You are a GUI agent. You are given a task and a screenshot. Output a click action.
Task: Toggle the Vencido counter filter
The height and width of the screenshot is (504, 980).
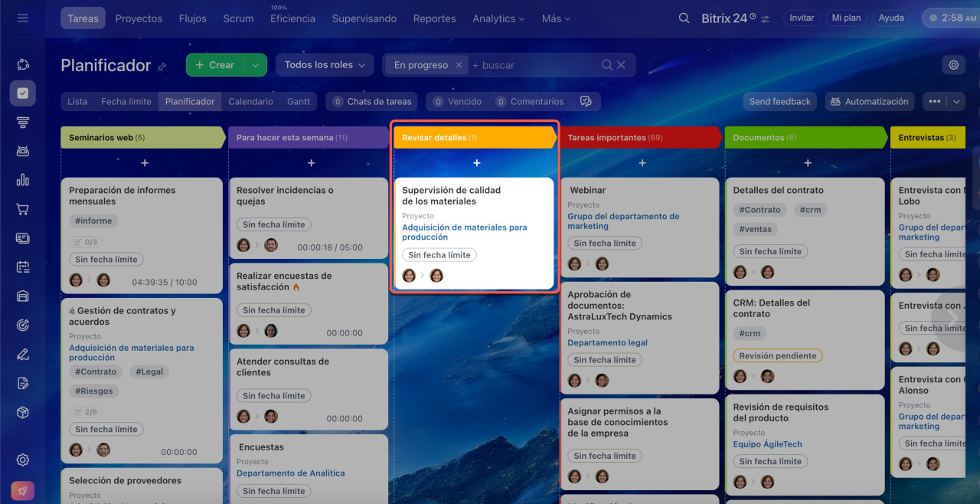click(x=457, y=101)
